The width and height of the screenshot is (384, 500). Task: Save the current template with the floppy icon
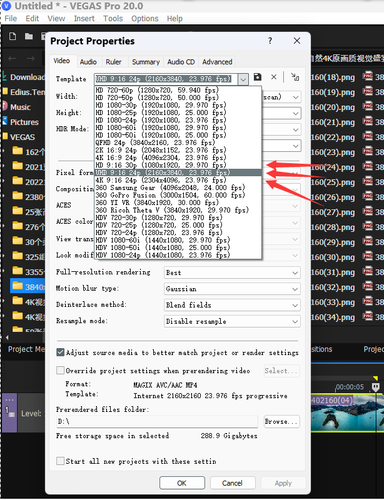pyautogui.click(x=257, y=77)
